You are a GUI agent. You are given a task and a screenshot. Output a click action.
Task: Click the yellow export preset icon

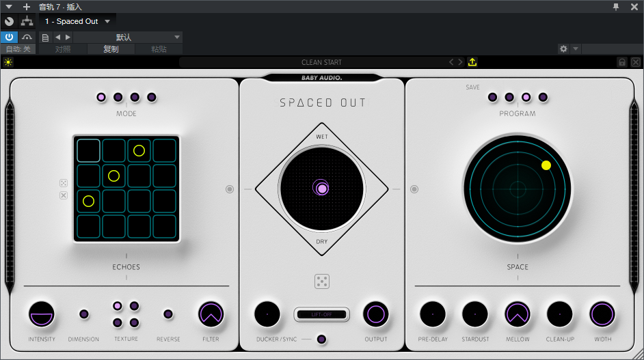[472, 62]
